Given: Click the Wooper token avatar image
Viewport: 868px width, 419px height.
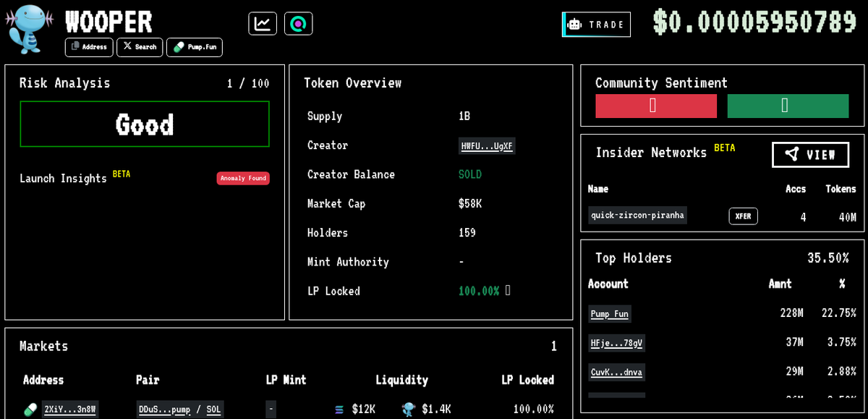Looking at the screenshot, I should coord(29,30).
